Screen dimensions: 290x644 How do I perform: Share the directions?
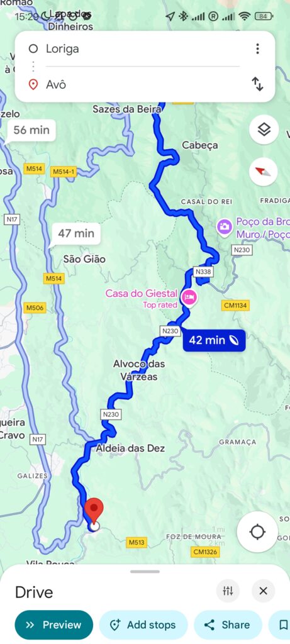coord(228,625)
